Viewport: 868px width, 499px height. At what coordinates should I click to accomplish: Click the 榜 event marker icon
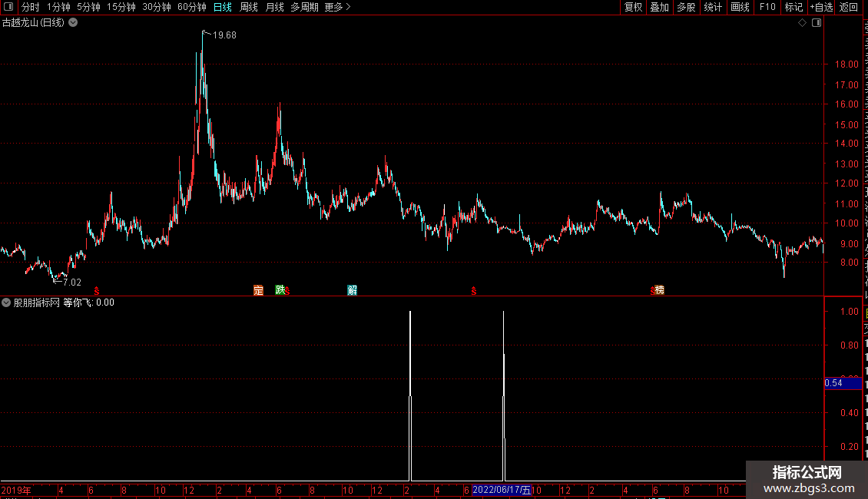click(659, 290)
